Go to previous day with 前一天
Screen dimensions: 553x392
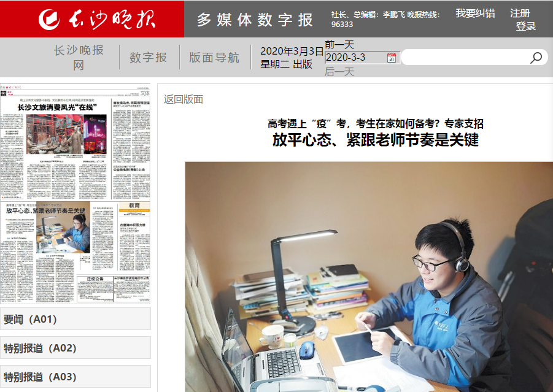click(339, 44)
